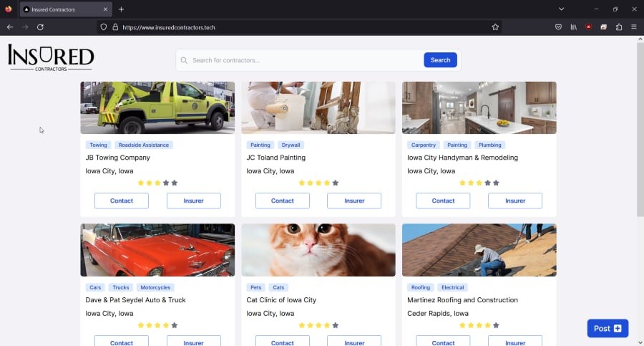Select the Towing tag
Viewport: 644px width, 346px height.
[x=98, y=145]
